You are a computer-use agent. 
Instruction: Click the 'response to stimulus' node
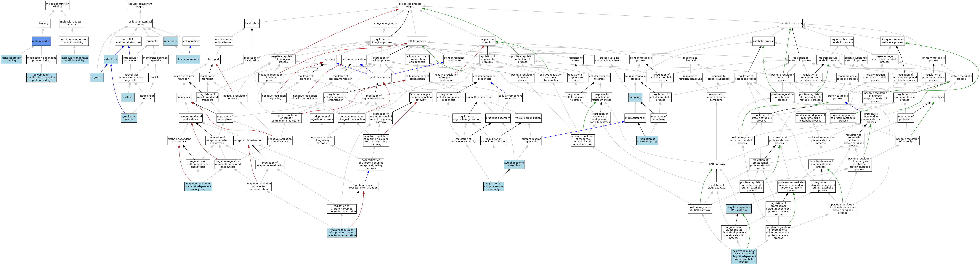point(487,41)
